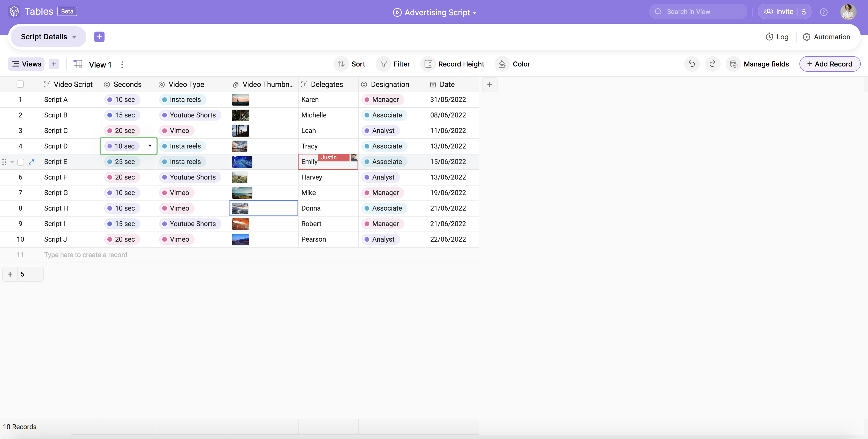
Task: Click the Invite button
Action: [779, 12]
